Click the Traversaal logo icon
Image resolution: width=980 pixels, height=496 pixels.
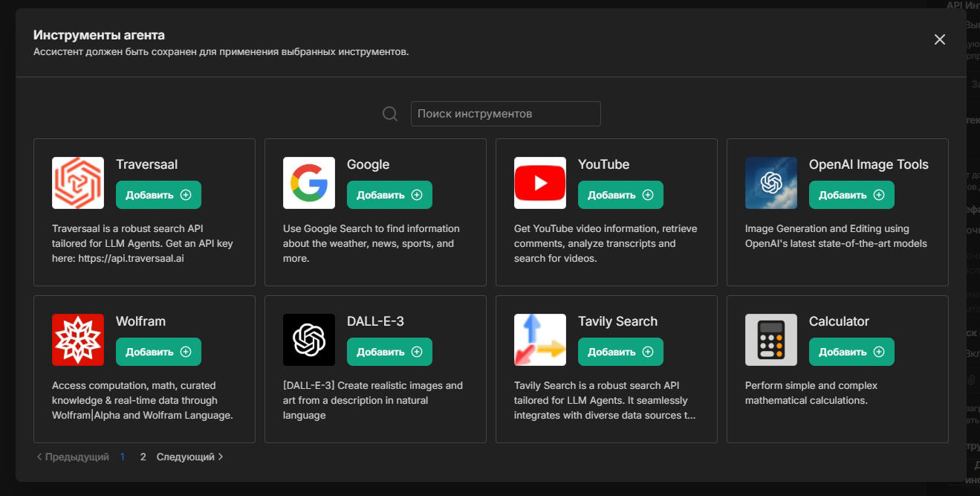(78, 183)
